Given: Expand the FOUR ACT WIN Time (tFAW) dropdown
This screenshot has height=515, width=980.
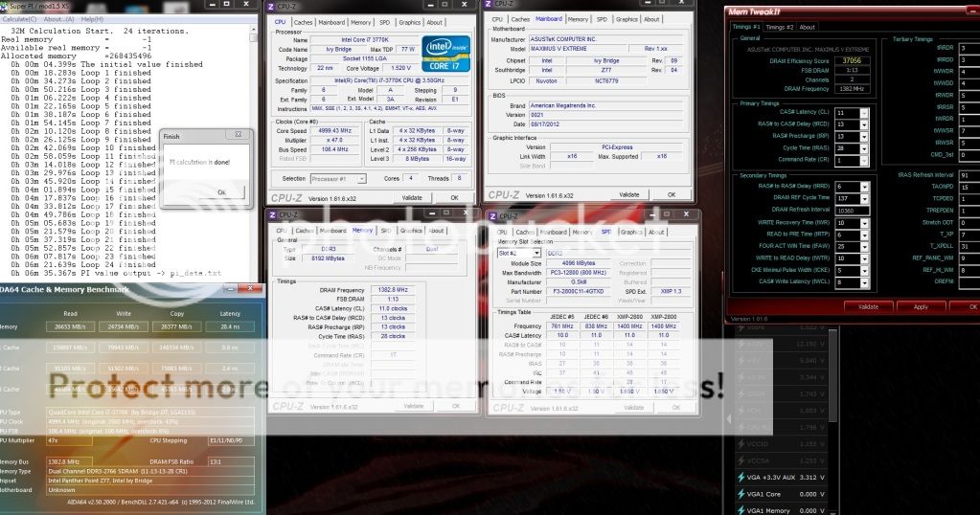Looking at the screenshot, I should tap(865, 246).
